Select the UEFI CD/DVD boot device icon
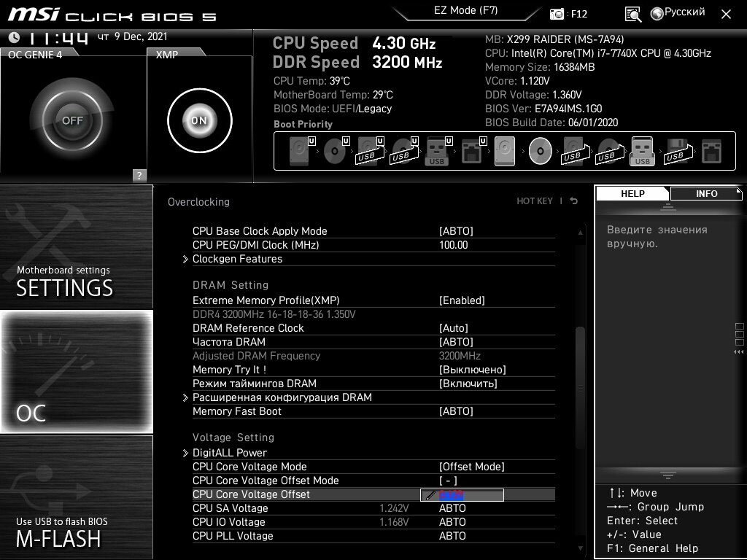 pyautogui.click(x=336, y=151)
